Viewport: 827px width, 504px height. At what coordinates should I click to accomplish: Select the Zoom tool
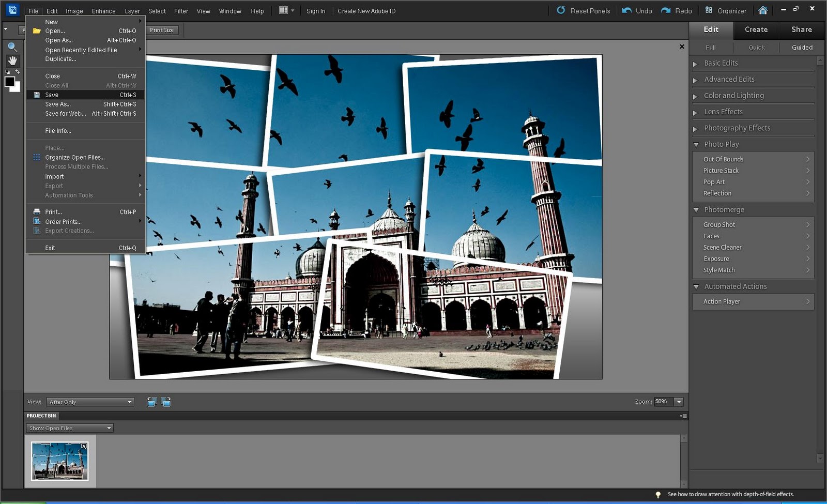[x=12, y=47]
